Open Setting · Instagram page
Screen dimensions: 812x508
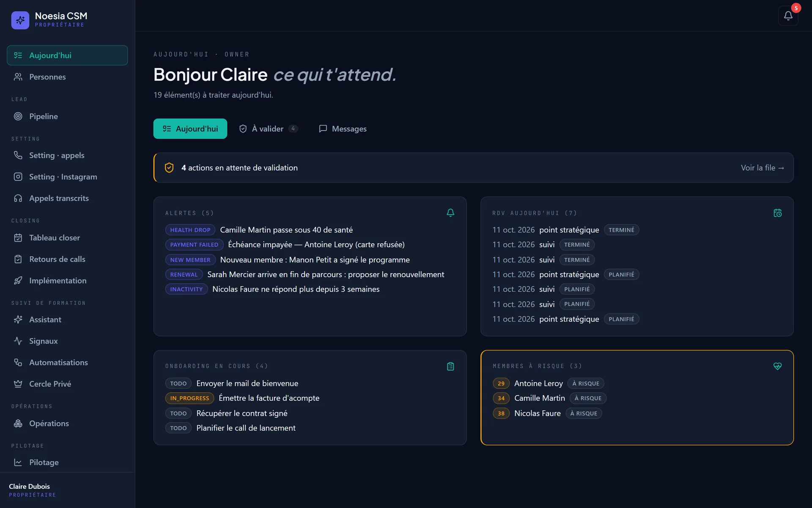[x=67, y=177]
